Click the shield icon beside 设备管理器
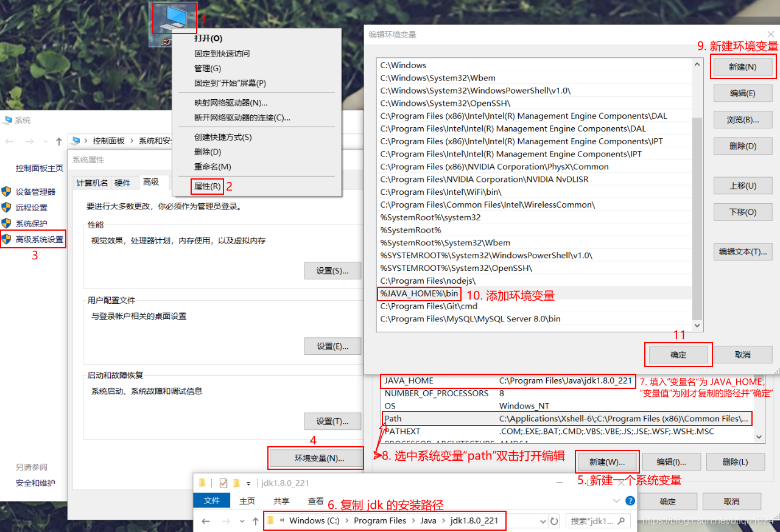 (7, 192)
